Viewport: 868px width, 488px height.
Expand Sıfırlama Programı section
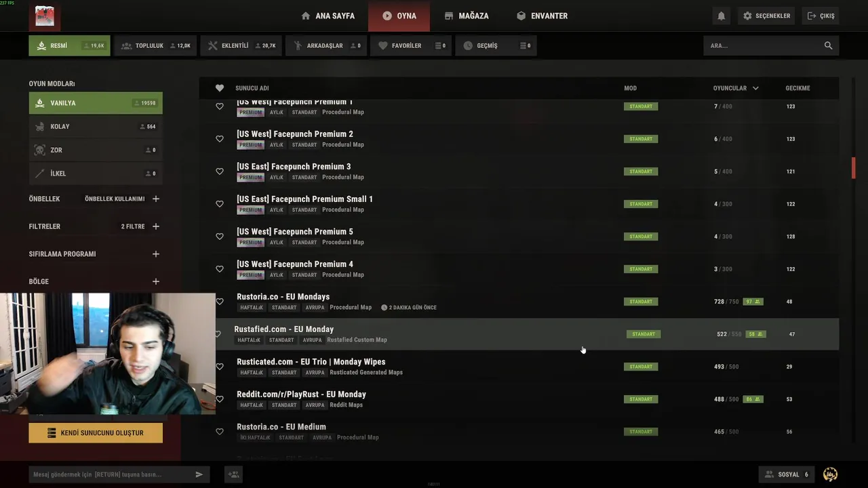(156, 254)
